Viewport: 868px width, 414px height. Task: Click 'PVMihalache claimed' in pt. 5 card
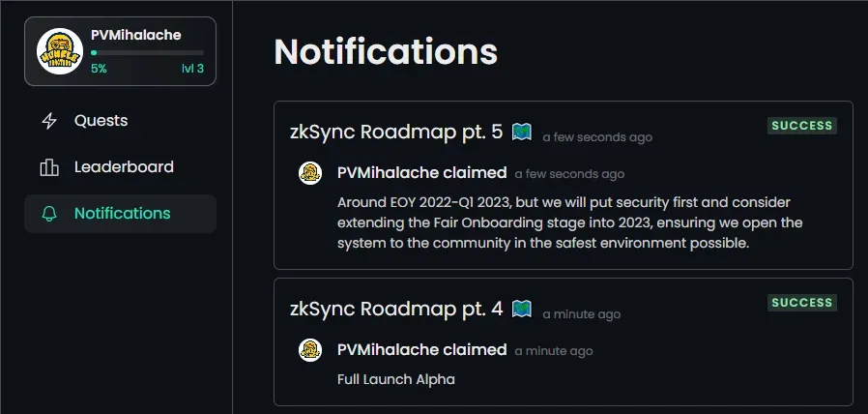(x=421, y=173)
